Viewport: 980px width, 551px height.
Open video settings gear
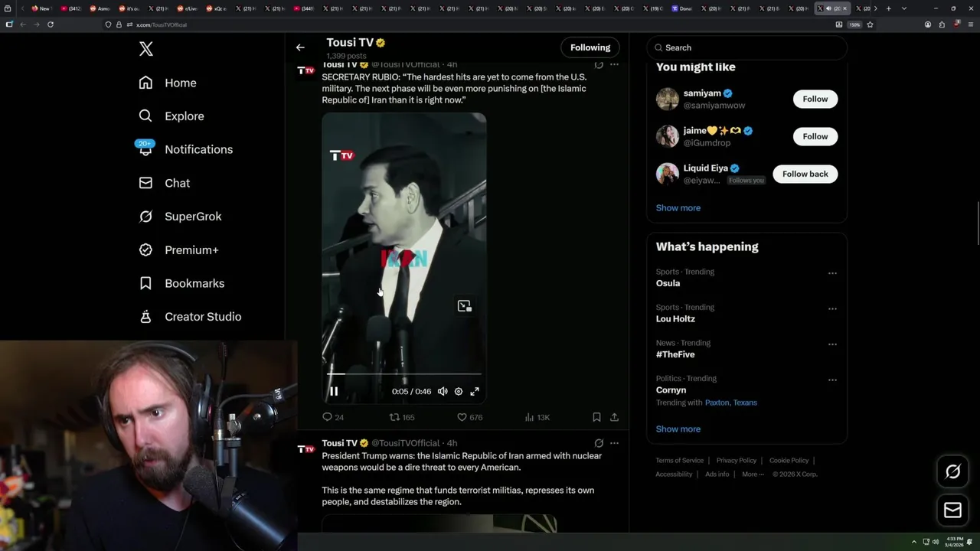[459, 391]
